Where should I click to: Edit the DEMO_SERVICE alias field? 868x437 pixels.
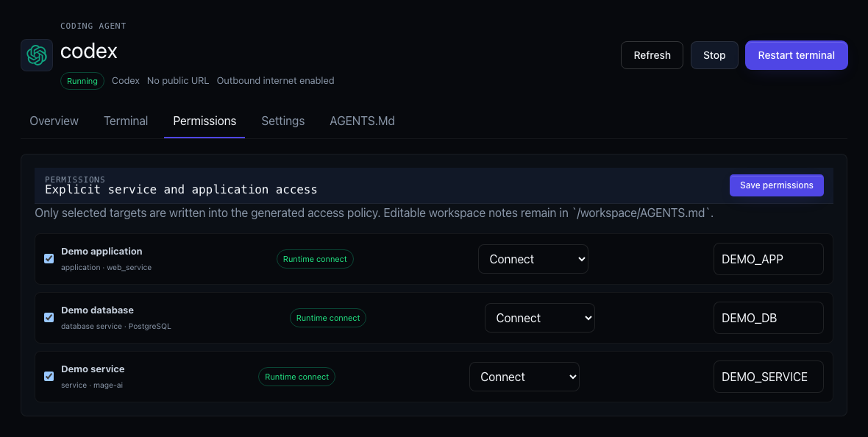(x=769, y=377)
